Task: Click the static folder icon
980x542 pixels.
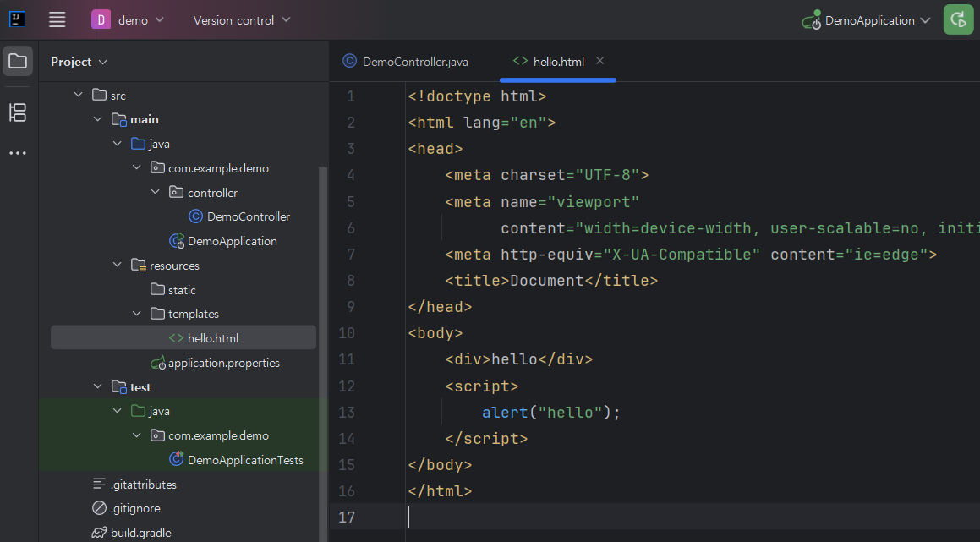Action: coord(158,289)
